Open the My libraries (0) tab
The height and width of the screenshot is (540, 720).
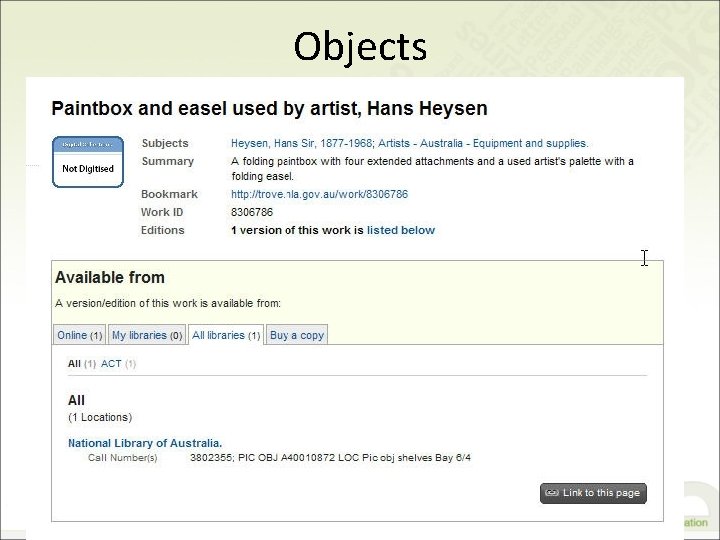[x=147, y=335]
